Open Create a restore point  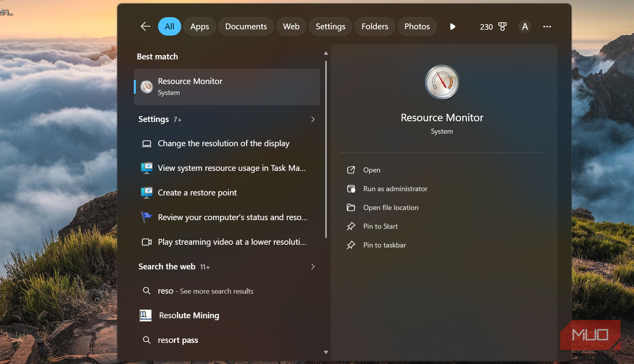pyautogui.click(x=227, y=193)
